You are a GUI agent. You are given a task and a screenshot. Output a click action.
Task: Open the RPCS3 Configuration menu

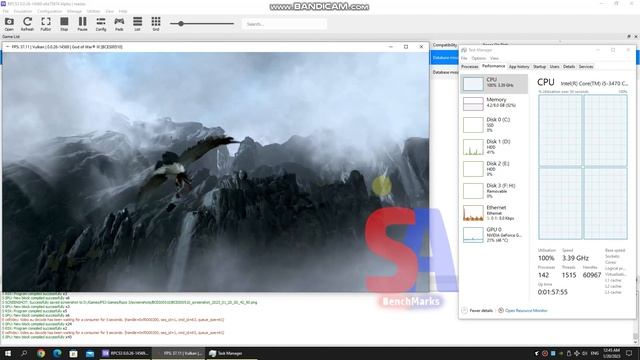pyautogui.click(x=50, y=11)
